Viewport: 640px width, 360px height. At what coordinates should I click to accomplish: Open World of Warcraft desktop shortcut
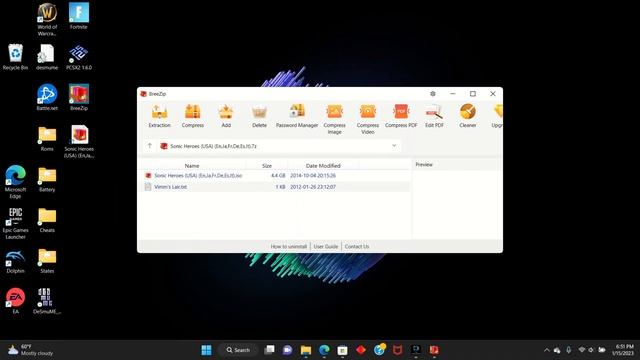click(47, 19)
